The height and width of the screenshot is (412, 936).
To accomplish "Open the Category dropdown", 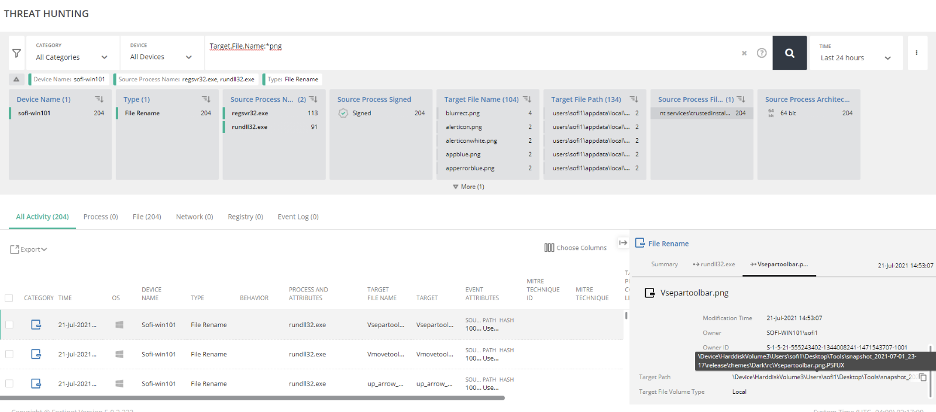I will point(74,57).
